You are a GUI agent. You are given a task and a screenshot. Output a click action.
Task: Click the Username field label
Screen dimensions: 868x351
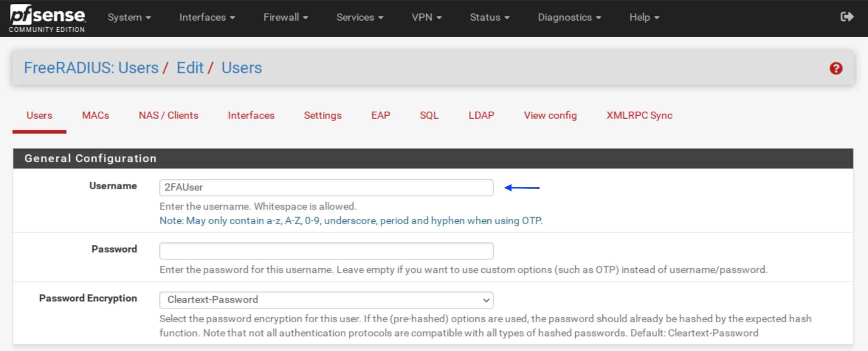pos(113,186)
